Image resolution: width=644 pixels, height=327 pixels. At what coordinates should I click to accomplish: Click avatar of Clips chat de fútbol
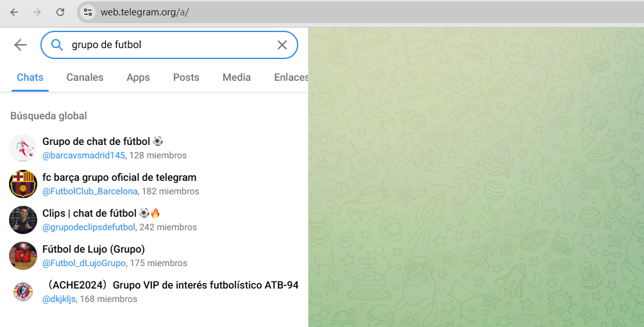point(23,220)
